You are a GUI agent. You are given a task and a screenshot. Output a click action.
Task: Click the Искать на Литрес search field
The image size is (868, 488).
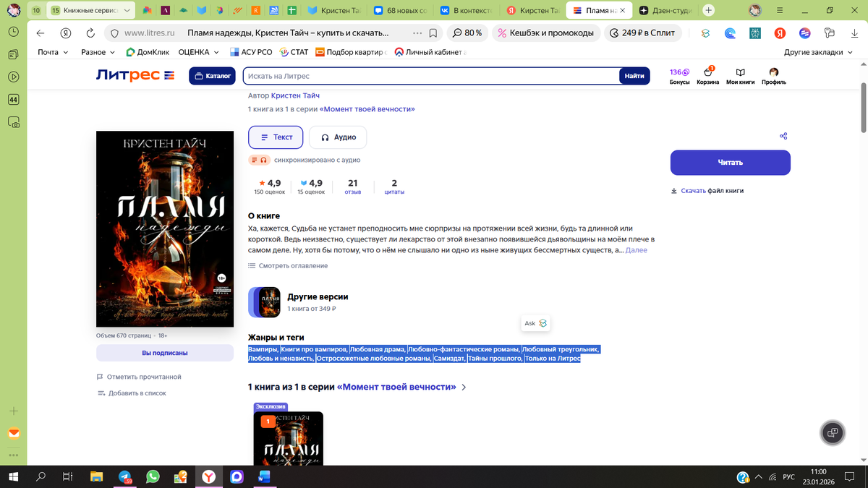click(432, 76)
